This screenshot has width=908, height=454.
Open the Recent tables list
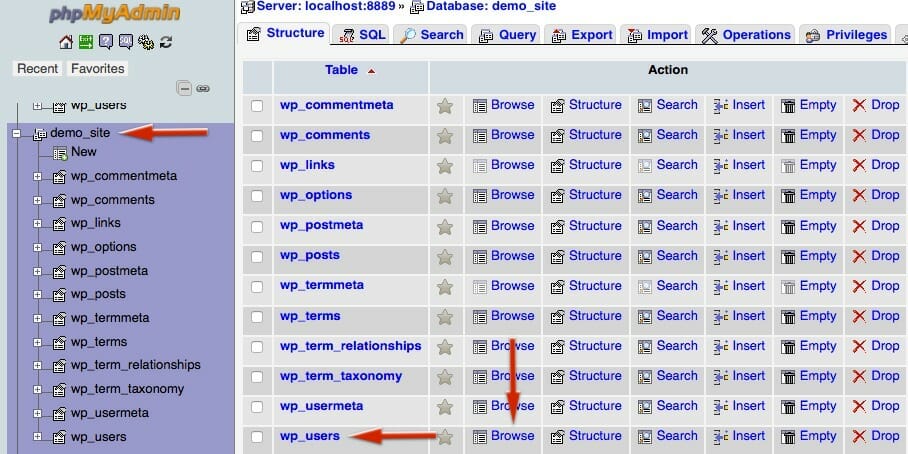click(38, 68)
